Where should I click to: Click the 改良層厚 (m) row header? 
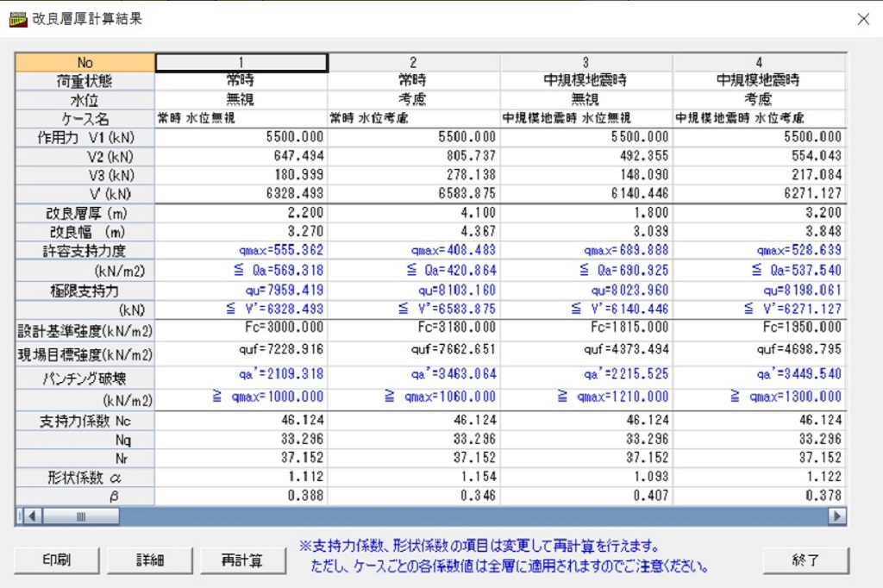click(x=85, y=214)
